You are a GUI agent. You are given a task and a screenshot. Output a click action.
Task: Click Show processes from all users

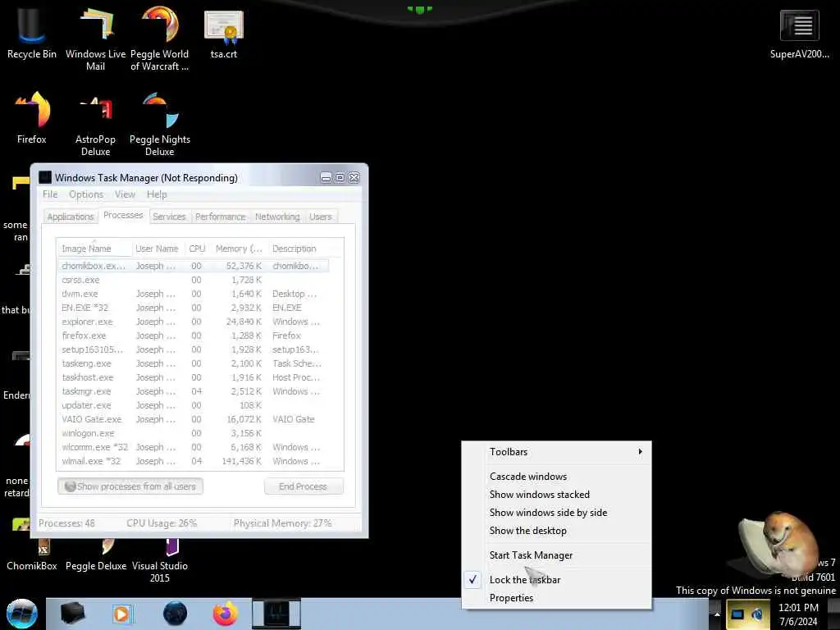point(130,486)
